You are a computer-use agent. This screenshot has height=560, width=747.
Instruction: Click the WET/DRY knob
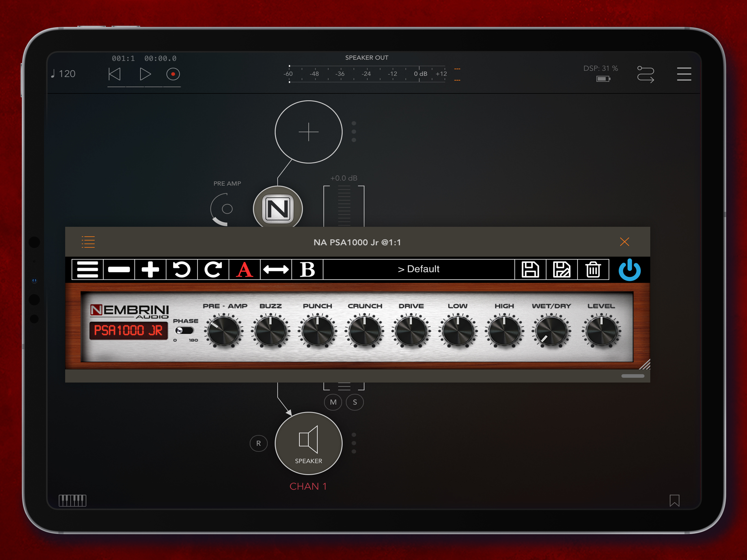click(551, 331)
